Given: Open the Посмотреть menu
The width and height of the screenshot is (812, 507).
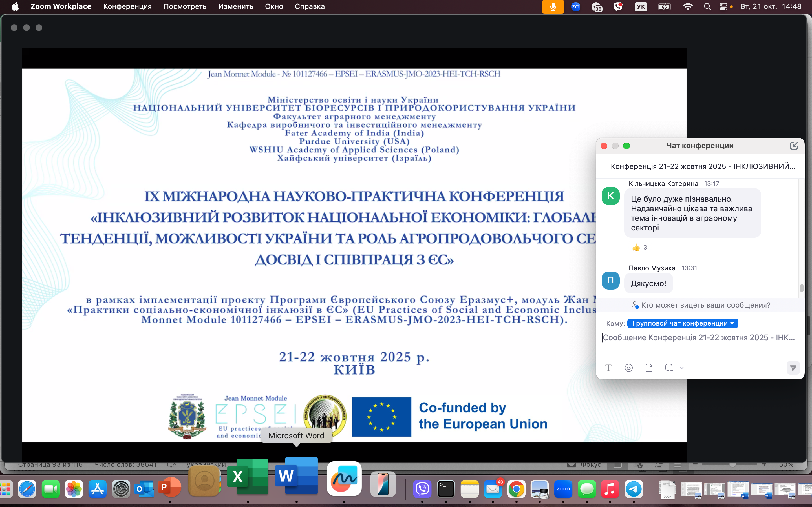Looking at the screenshot, I should click(x=185, y=7).
